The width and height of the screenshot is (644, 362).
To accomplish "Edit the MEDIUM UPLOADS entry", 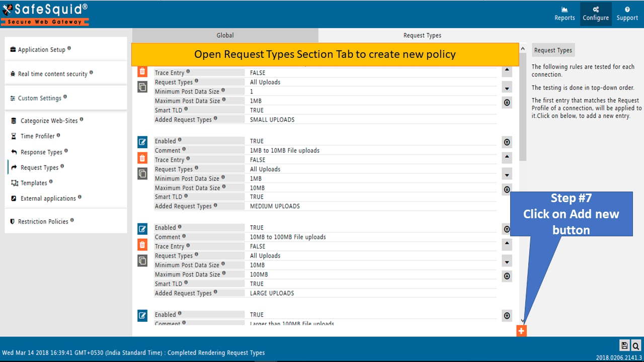I will coord(142,142).
